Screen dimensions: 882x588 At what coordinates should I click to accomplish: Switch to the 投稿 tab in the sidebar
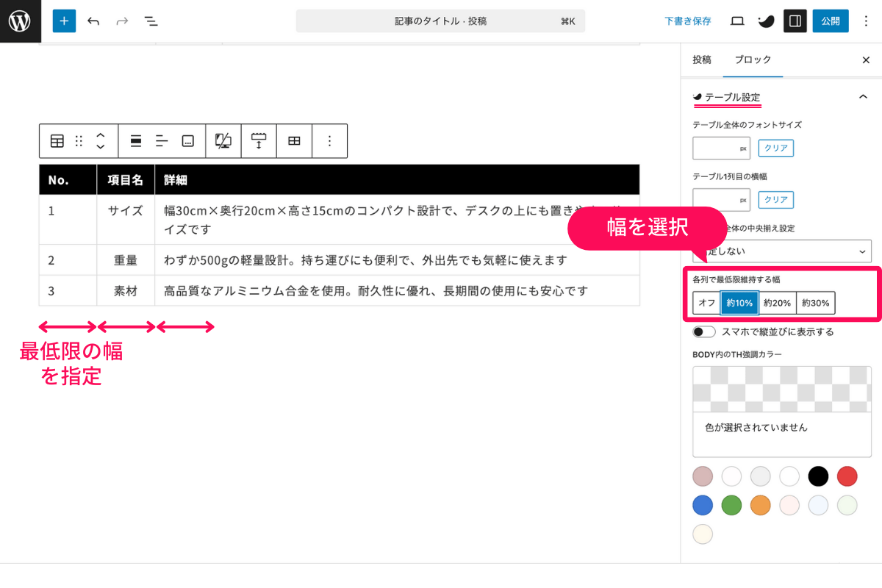702,60
